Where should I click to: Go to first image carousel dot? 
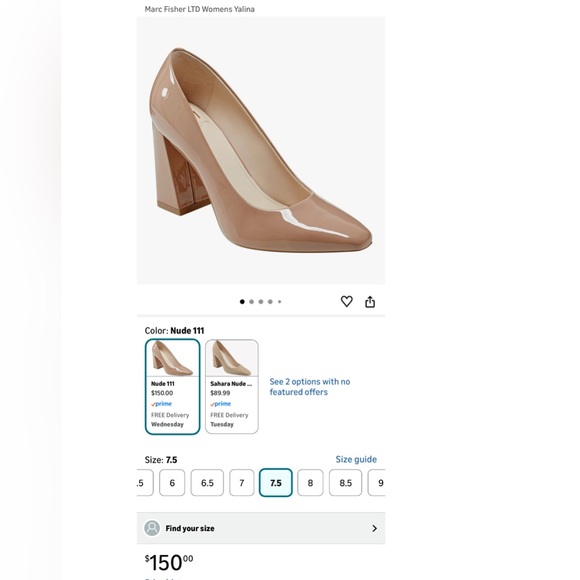click(x=242, y=302)
